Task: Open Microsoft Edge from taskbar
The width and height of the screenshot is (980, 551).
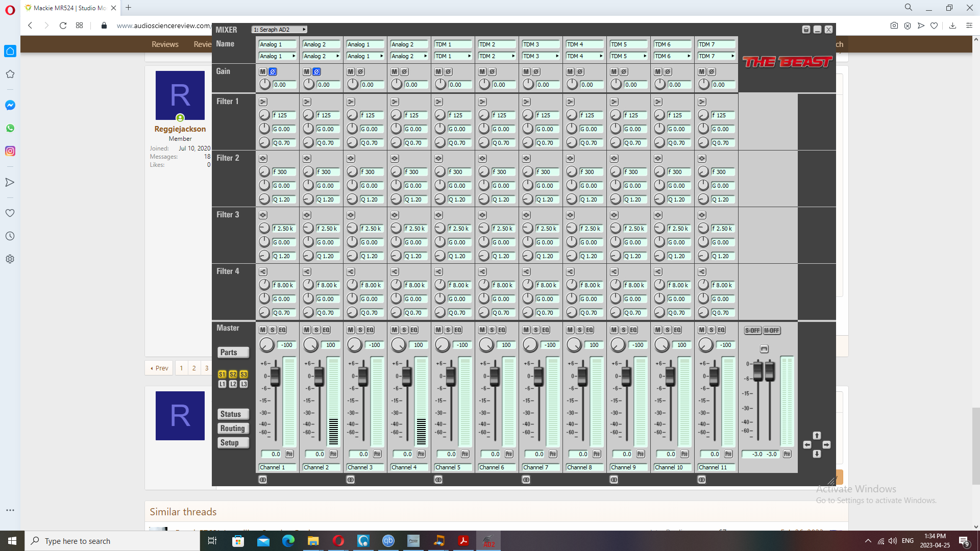Action: (288, 541)
